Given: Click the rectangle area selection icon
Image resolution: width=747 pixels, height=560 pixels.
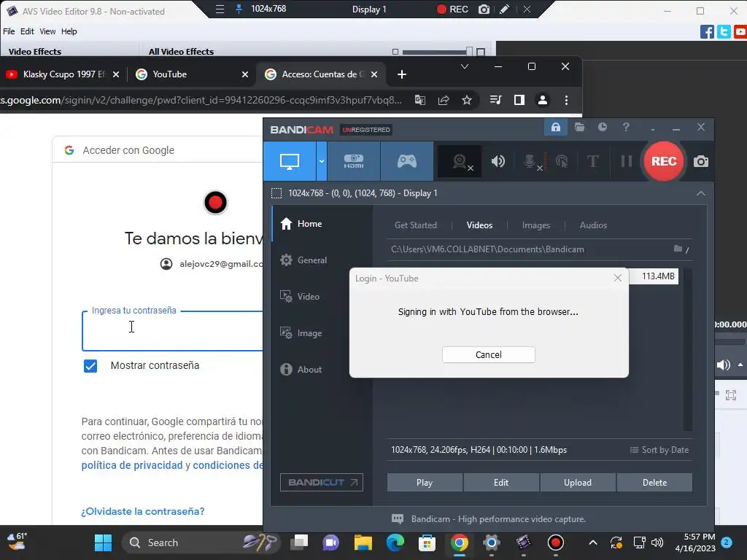Looking at the screenshot, I should (276, 193).
